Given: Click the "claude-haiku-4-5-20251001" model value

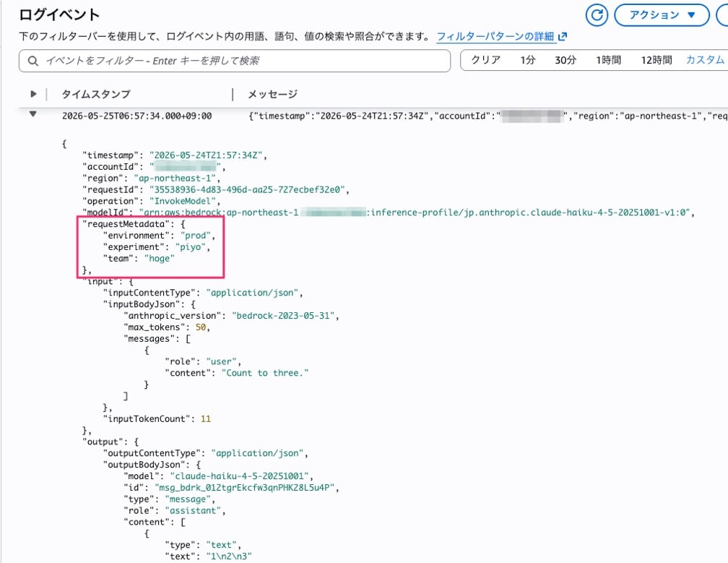Looking at the screenshot, I should point(240,476).
